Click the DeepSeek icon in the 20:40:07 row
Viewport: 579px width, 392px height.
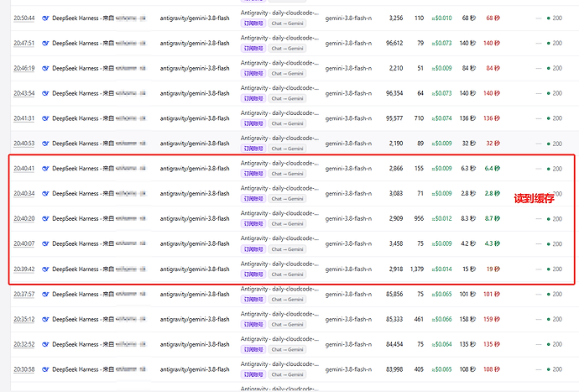(x=45, y=243)
